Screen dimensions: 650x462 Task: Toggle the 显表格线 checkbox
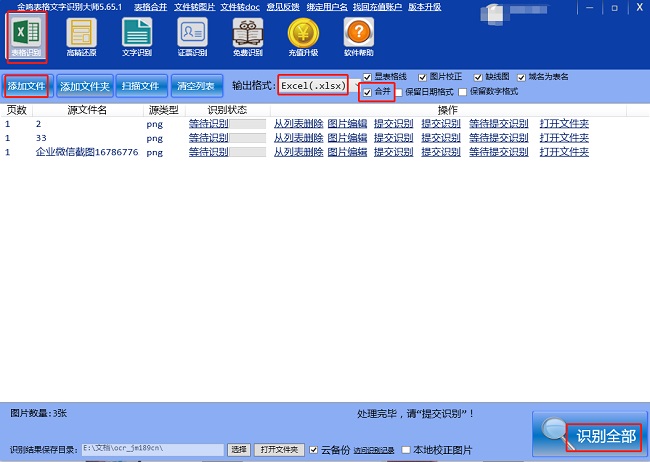point(367,77)
